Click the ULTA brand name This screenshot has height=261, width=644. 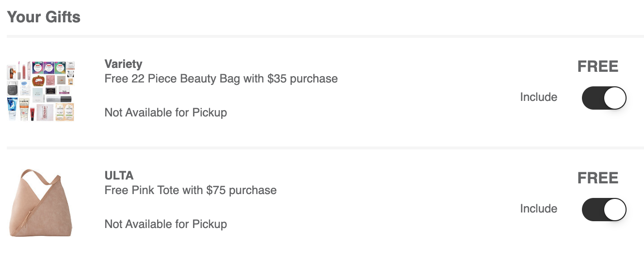(119, 176)
